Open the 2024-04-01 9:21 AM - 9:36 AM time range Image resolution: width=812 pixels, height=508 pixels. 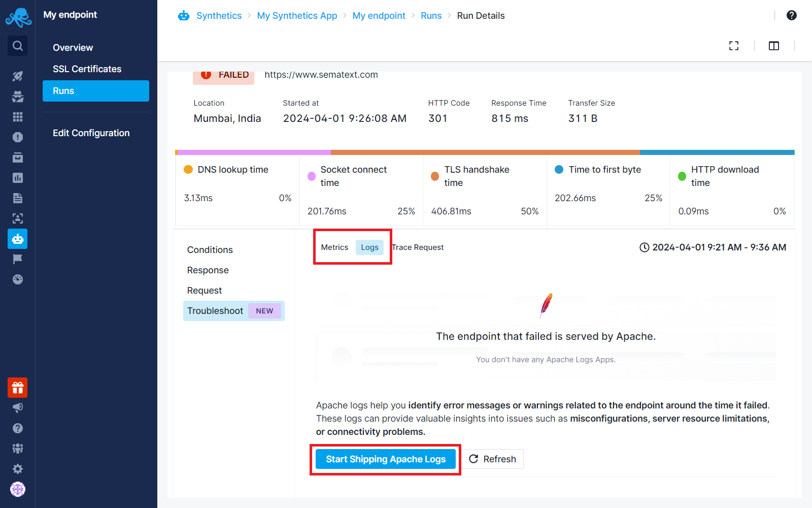tap(713, 247)
